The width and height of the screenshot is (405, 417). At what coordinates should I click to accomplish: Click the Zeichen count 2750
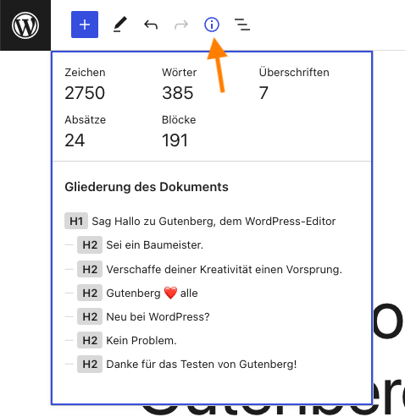(x=85, y=93)
